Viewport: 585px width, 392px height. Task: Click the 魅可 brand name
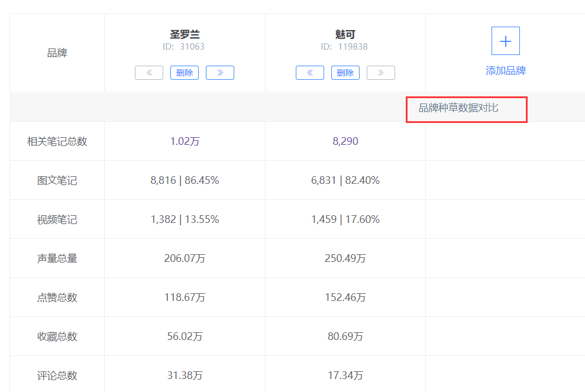pyautogui.click(x=345, y=35)
